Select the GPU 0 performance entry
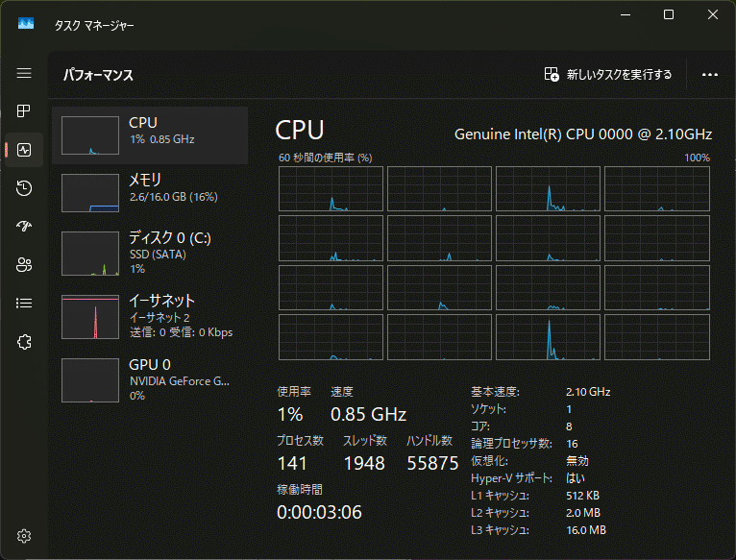736x560 pixels. point(154,379)
